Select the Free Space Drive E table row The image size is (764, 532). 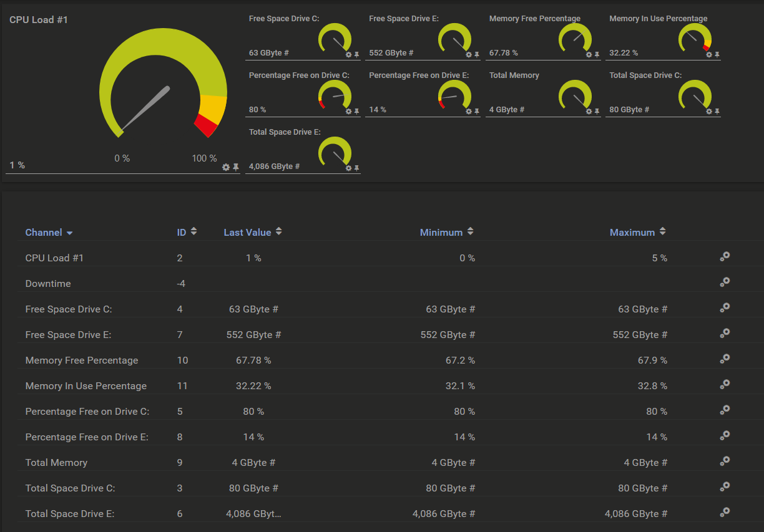[x=250, y=334]
